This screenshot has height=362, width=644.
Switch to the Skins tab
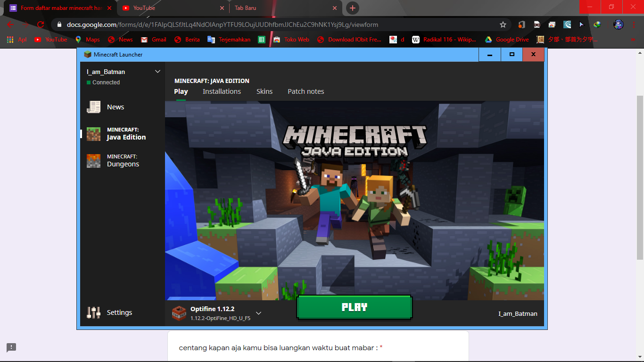pyautogui.click(x=264, y=91)
